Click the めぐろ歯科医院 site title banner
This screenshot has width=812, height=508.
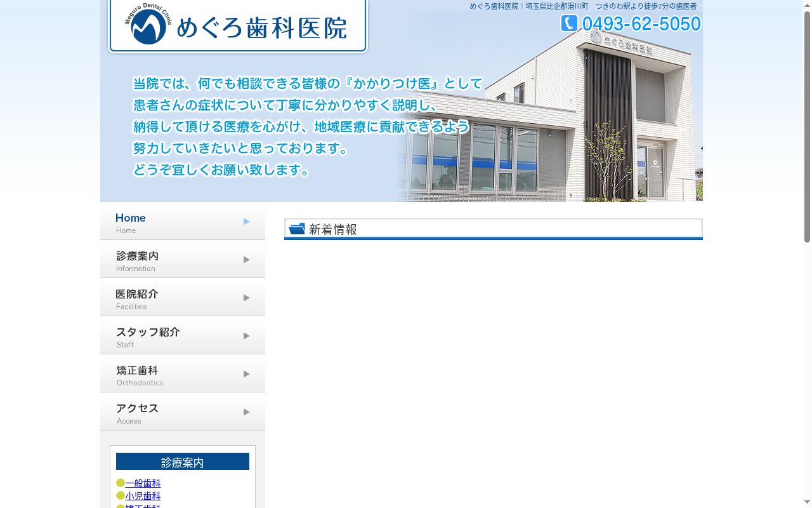[x=238, y=25]
